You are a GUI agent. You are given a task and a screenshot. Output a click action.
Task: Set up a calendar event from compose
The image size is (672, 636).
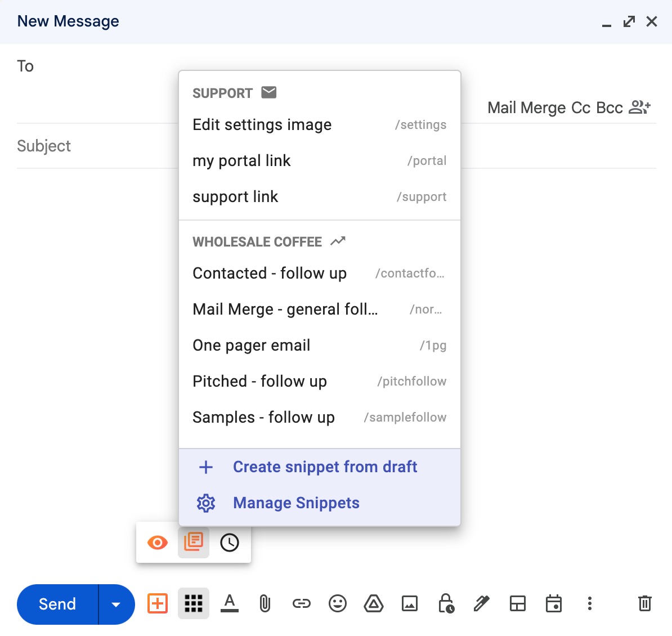tap(554, 603)
